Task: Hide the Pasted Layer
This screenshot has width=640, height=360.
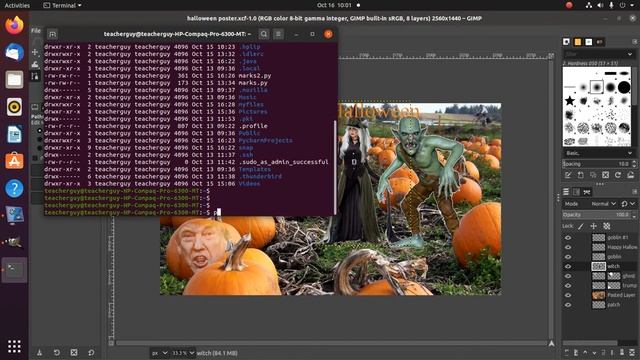Action: (568, 295)
